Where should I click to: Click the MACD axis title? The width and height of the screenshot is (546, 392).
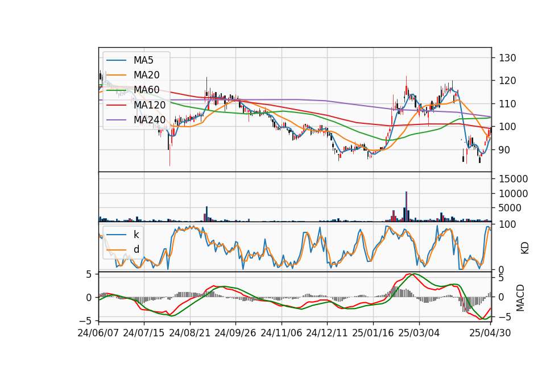point(520,298)
